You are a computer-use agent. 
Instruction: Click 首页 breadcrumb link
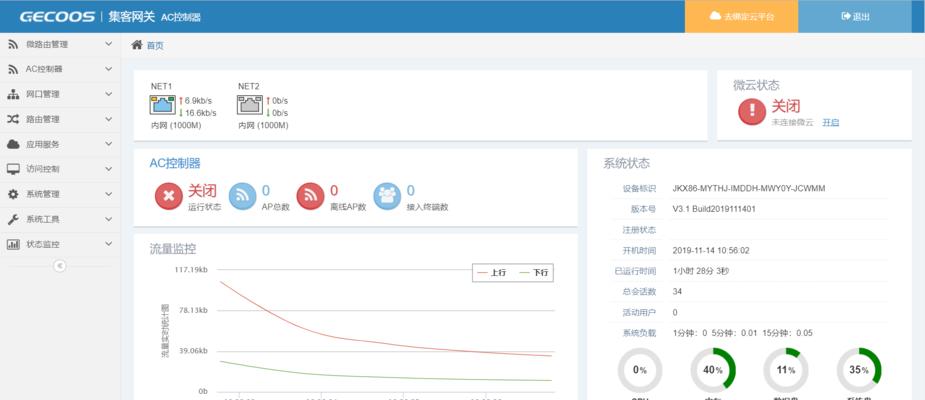pyautogui.click(x=155, y=45)
